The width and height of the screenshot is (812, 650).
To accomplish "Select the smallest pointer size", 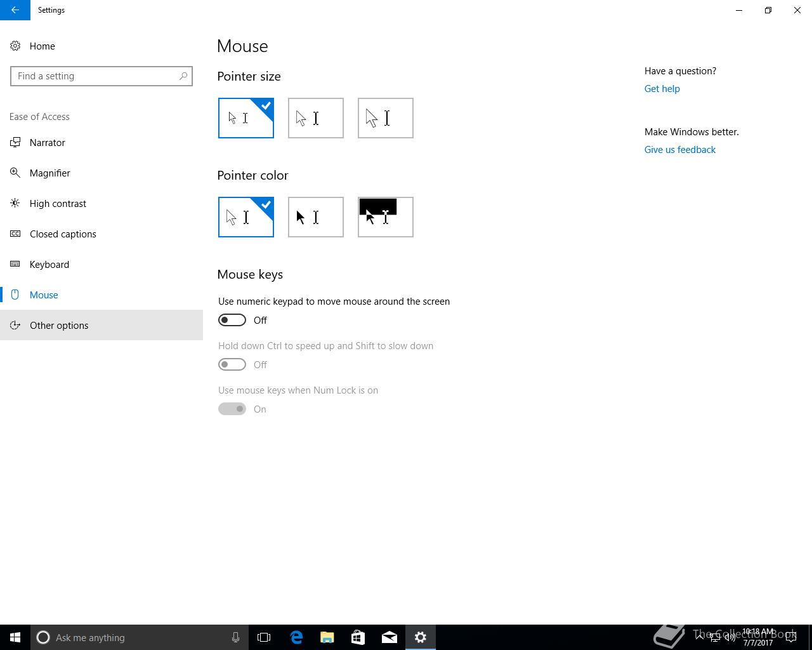I will [x=246, y=118].
